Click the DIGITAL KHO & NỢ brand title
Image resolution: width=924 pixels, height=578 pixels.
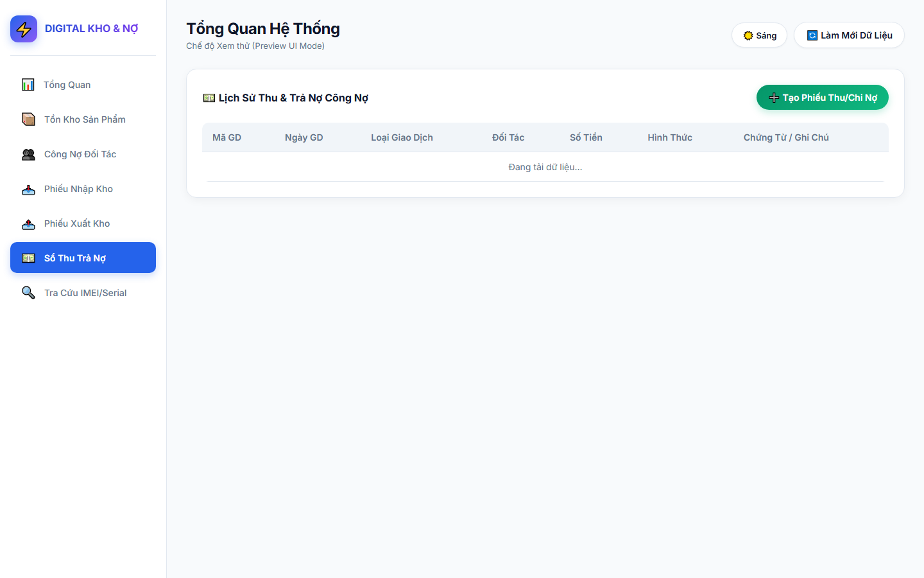pyautogui.click(x=91, y=28)
